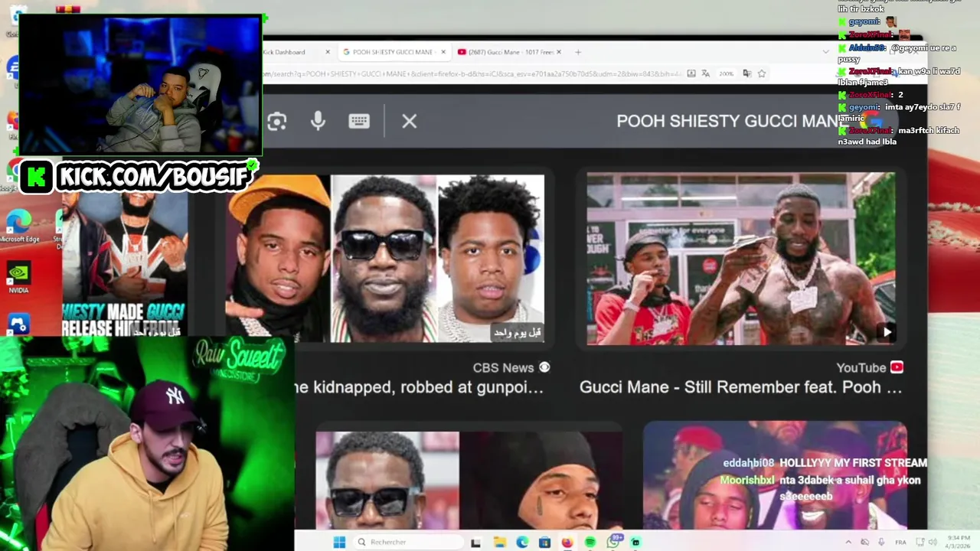The height and width of the screenshot is (551, 980).
Task: Open the YouTube source label
Action: [x=869, y=367]
